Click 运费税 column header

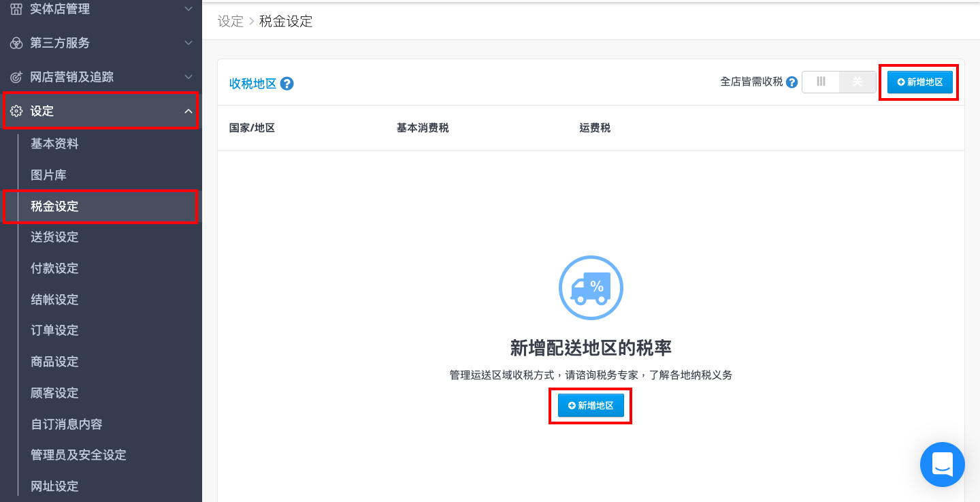pos(595,128)
